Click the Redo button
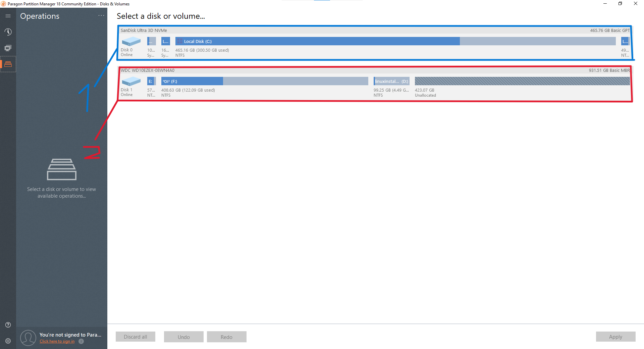 (x=227, y=337)
